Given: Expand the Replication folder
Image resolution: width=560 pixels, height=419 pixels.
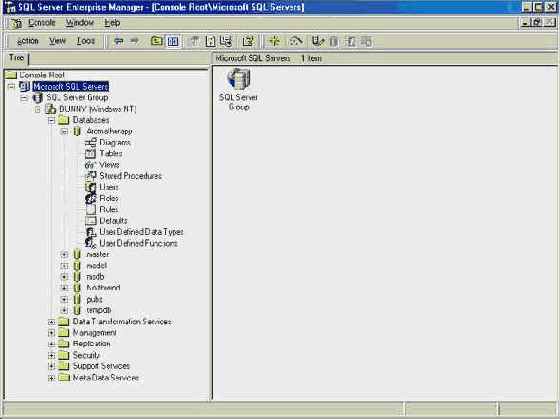Looking at the screenshot, I should [x=51, y=344].
